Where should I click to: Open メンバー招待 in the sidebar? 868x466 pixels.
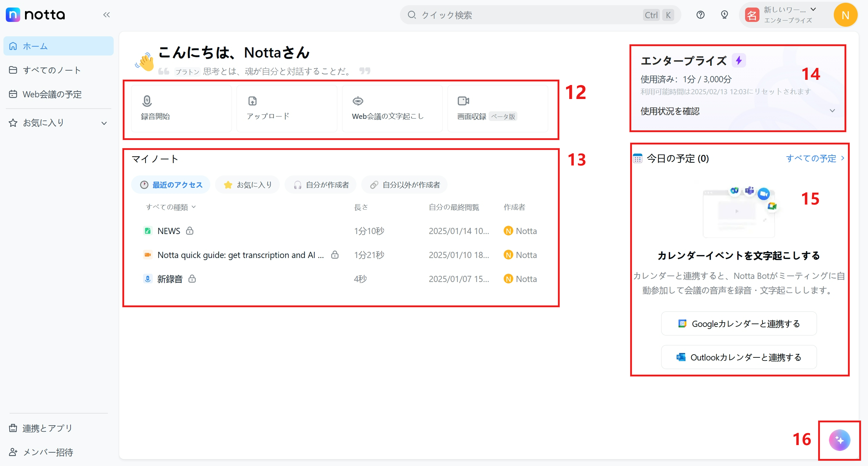pyautogui.click(x=59, y=452)
